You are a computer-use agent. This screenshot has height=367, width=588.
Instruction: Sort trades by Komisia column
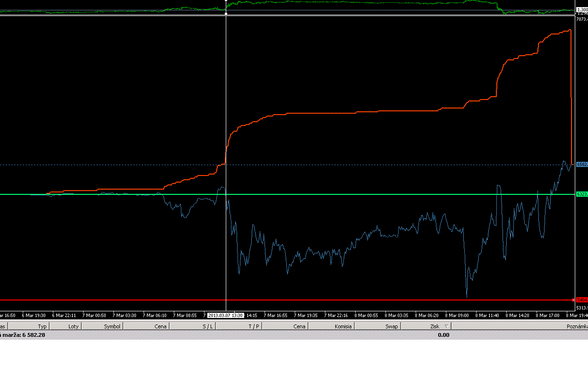(x=331, y=326)
